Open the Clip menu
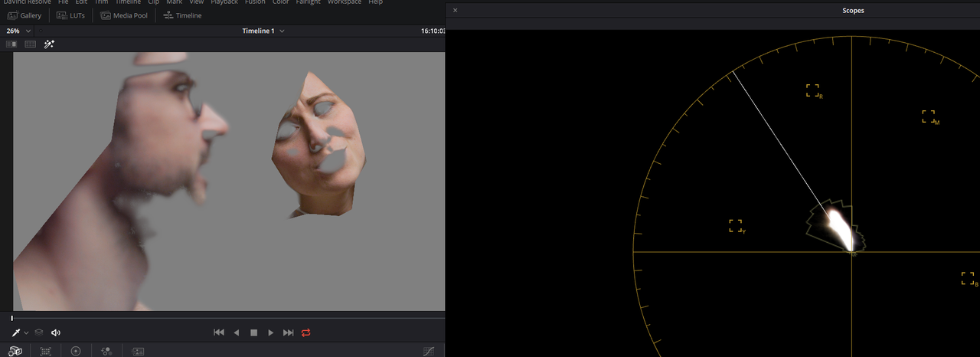 [x=154, y=2]
